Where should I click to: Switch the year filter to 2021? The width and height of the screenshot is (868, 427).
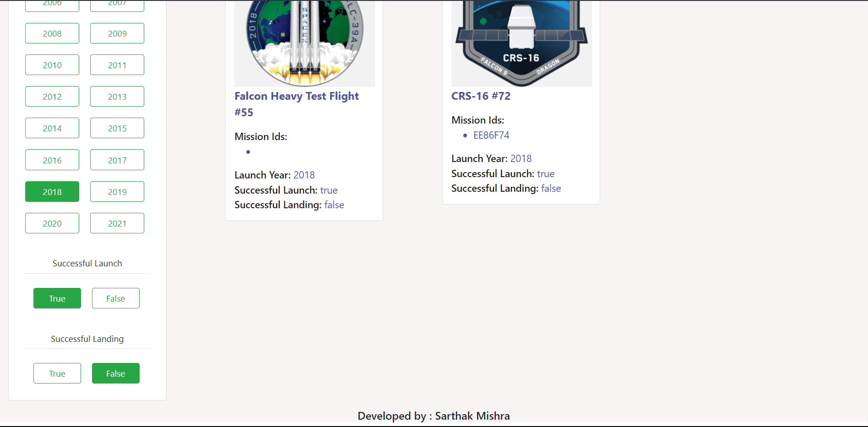click(x=117, y=223)
